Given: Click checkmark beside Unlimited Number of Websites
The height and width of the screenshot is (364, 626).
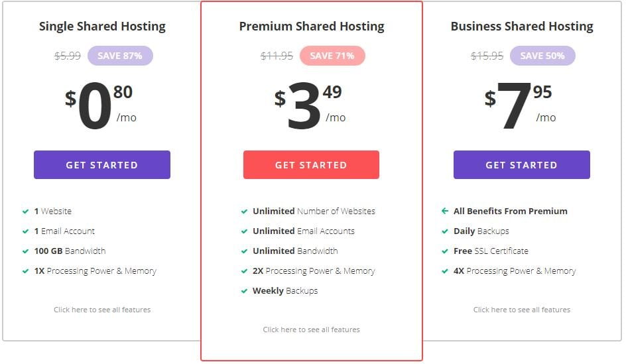Looking at the screenshot, I should [244, 212].
